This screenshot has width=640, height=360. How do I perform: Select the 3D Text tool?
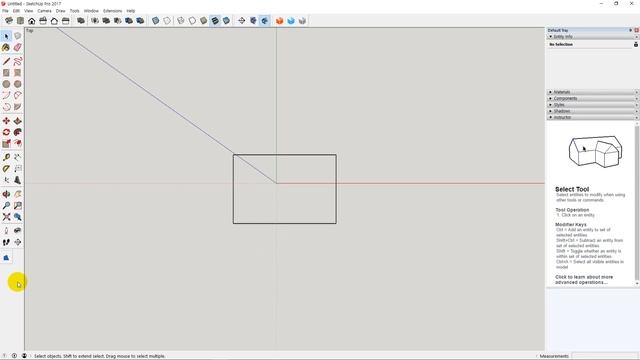coord(18,180)
